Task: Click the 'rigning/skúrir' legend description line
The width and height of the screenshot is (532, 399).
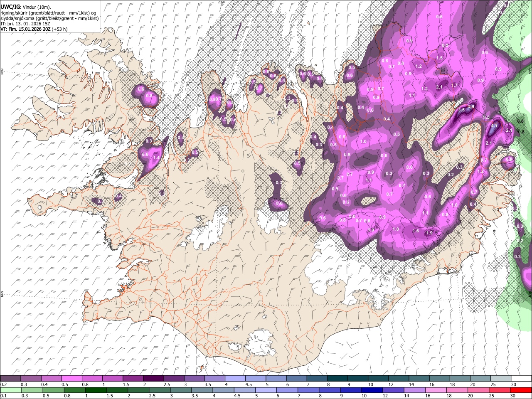Action: [49, 13]
